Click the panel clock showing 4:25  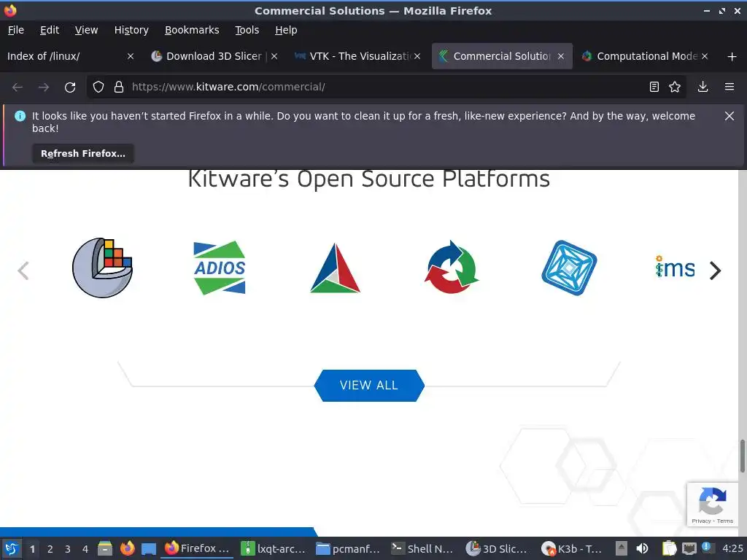point(732,548)
